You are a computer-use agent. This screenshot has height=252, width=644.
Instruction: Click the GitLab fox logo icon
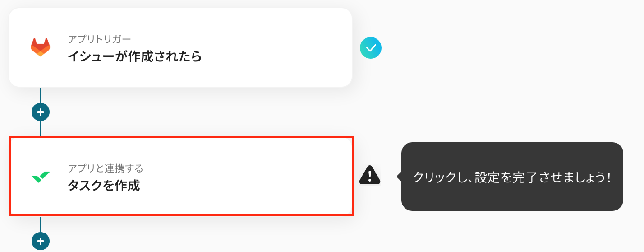pyautogui.click(x=40, y=47)
